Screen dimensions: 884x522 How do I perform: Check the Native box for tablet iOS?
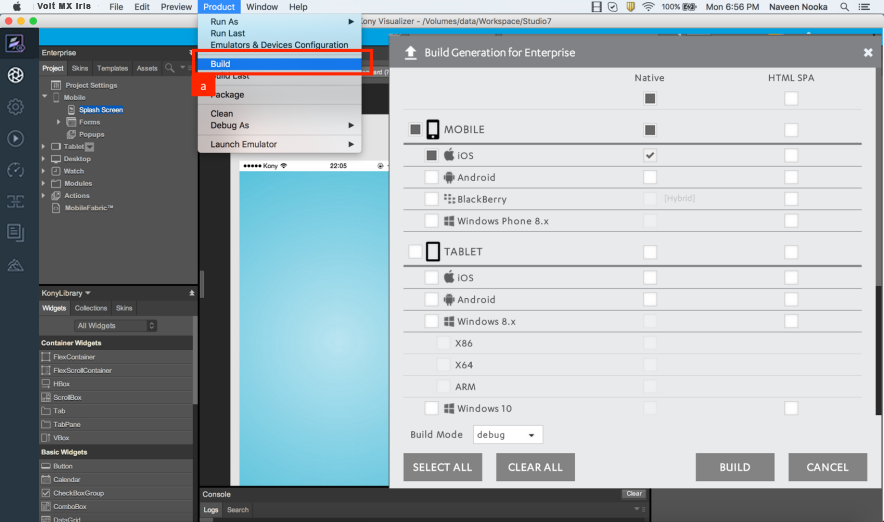pos(649,277)
